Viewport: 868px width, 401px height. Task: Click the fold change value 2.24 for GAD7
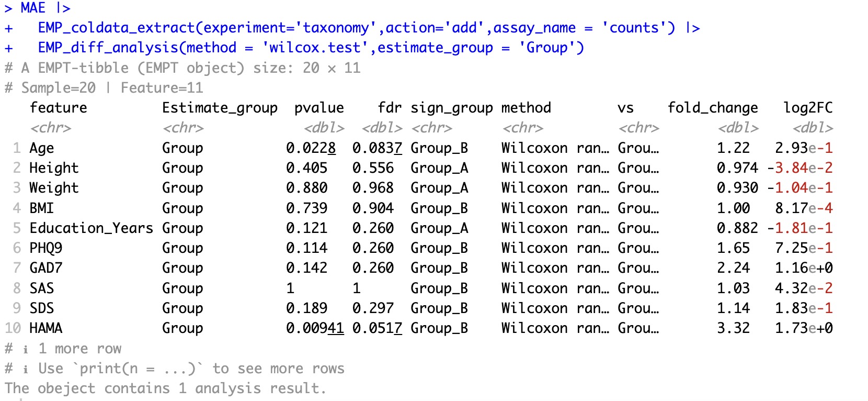pos(733,268)
